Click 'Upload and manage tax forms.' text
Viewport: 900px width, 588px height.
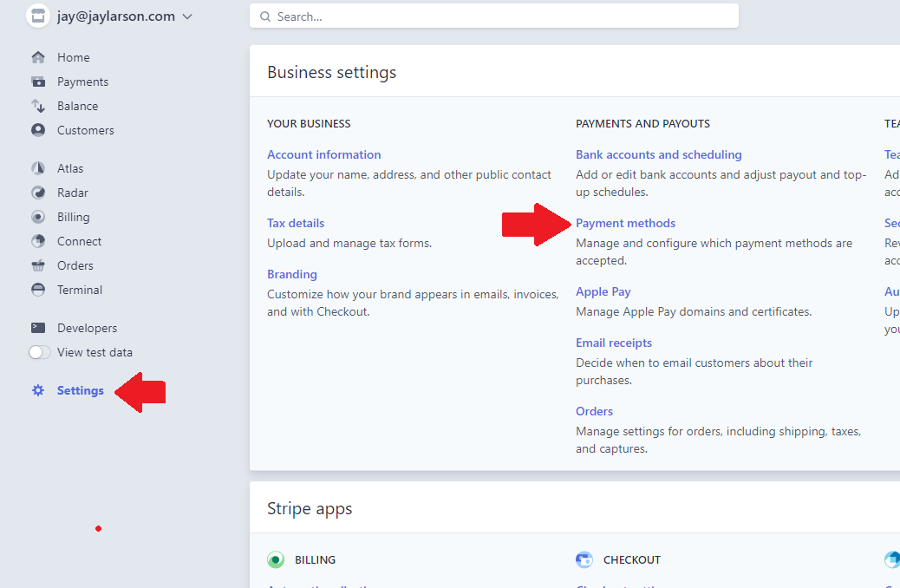click(x=349, y=244)
